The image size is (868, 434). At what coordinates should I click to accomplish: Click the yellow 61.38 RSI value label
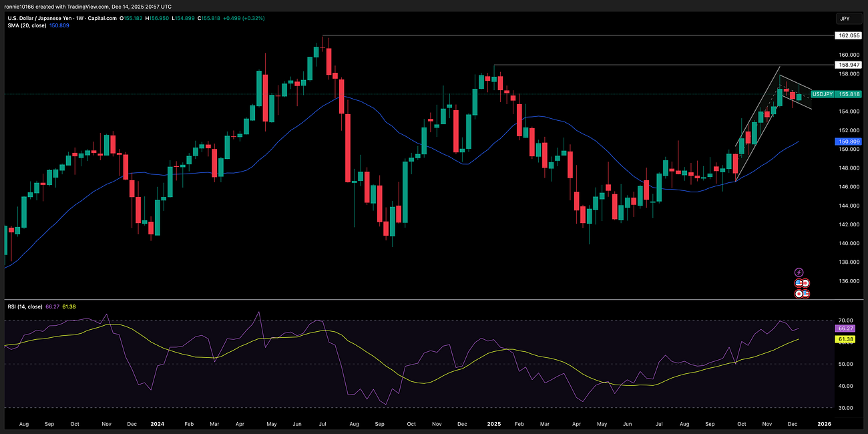point(845,339)
